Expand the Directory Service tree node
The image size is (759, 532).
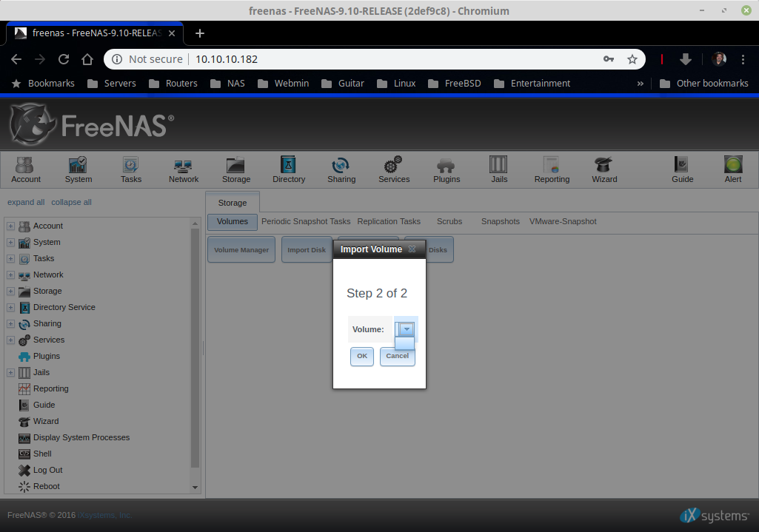(10, 308)
